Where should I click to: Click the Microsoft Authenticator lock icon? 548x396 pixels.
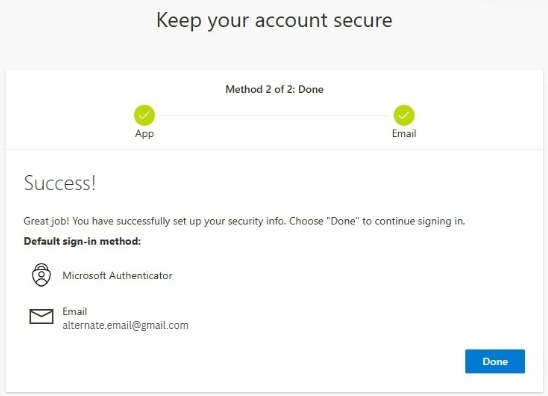point(41,275)
